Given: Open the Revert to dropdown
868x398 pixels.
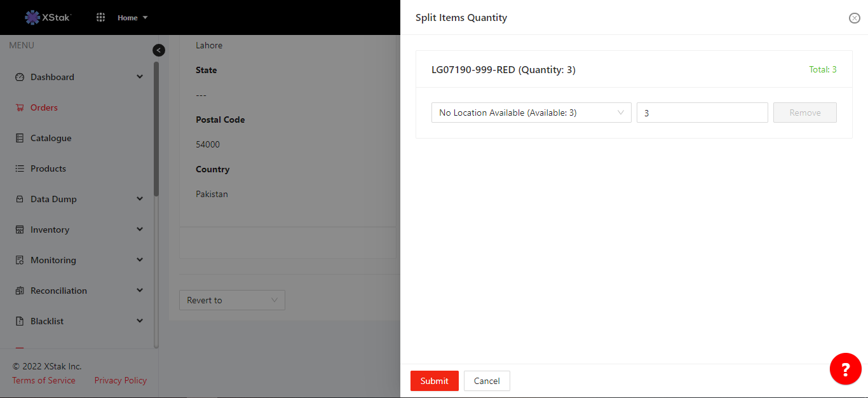Looking at the screenshot, I should pyautogui.click(x=232, y=300).
